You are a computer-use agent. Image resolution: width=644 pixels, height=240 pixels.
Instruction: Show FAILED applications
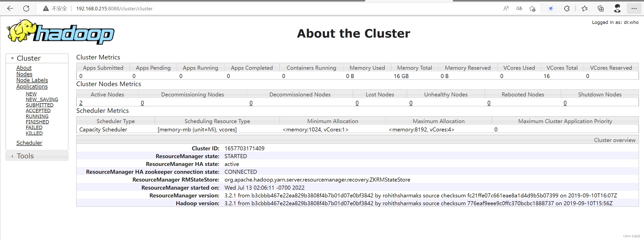(34, 127)
